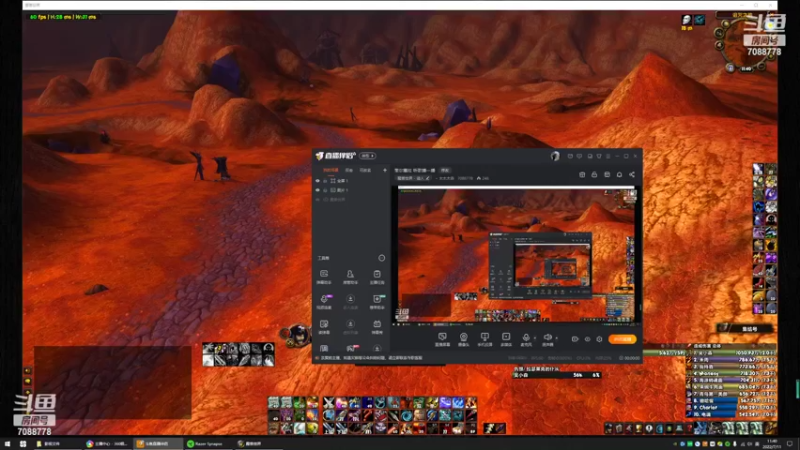Screen dimensions: 800x450
Task: Click the character portrait above the action bars
Action: (x=299, y=335)
